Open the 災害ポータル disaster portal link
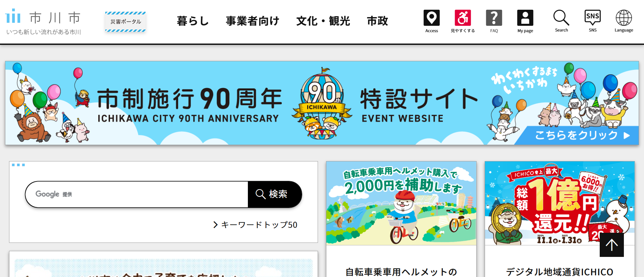644x277 pixels. (125, 22)
